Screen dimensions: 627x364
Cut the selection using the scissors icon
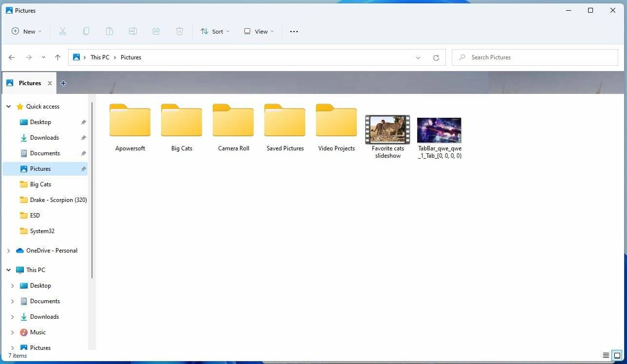(x=63, y=31)
